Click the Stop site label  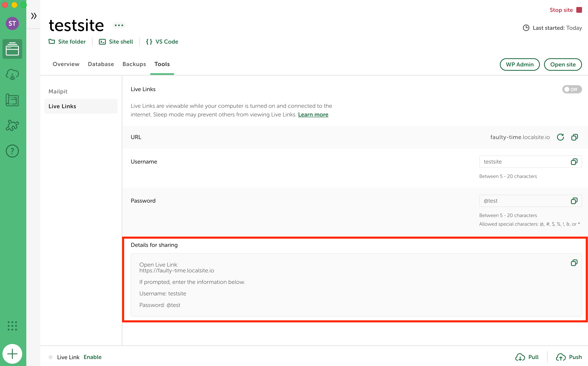pyautogui.click(x=561, y=10)
